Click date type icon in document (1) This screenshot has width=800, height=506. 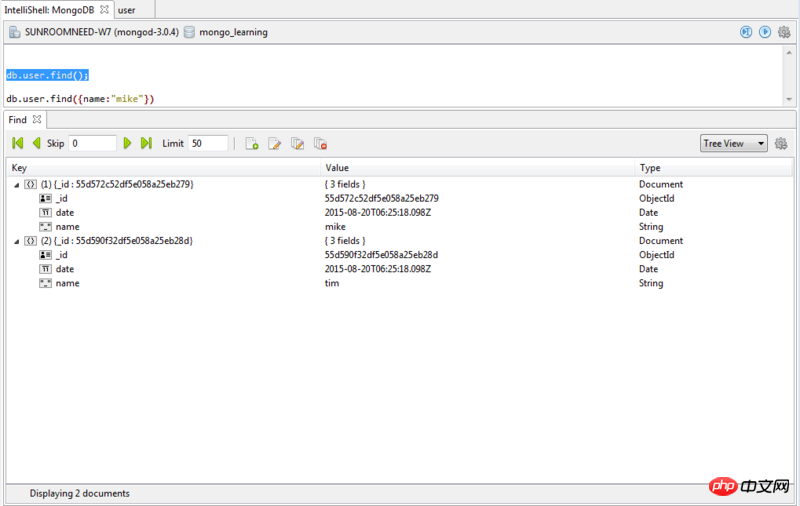point(45,213)
